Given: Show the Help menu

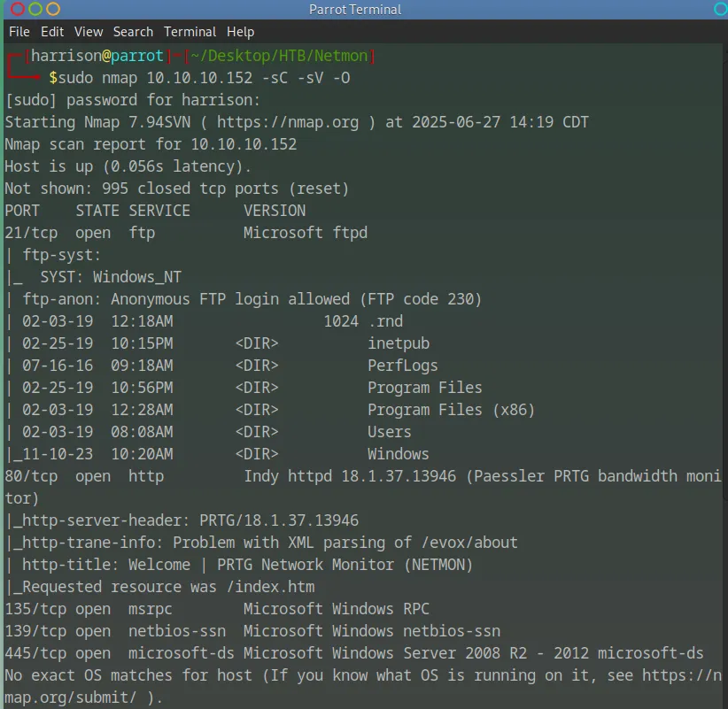Looking at the screenshot, I should point(240,32).
